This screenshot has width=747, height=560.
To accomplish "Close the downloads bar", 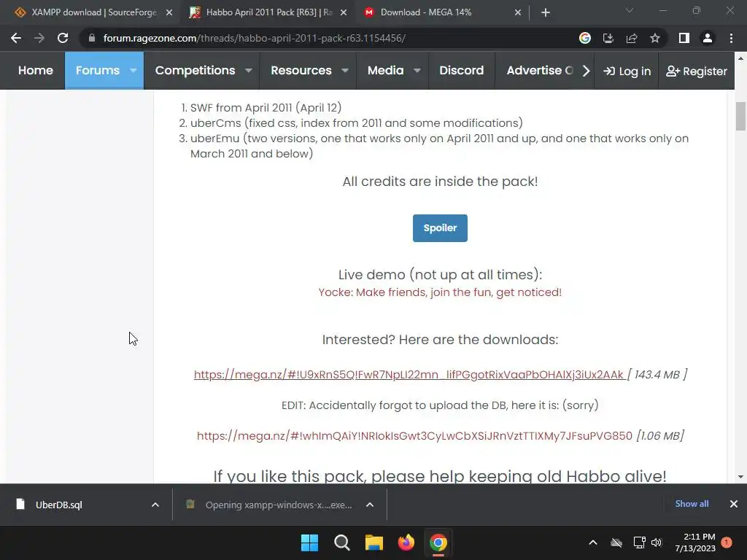I will point(734,504).
